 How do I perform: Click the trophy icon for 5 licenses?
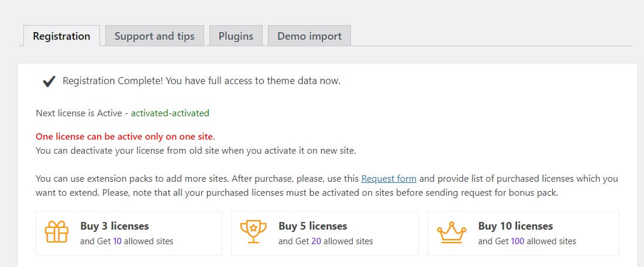253,233
